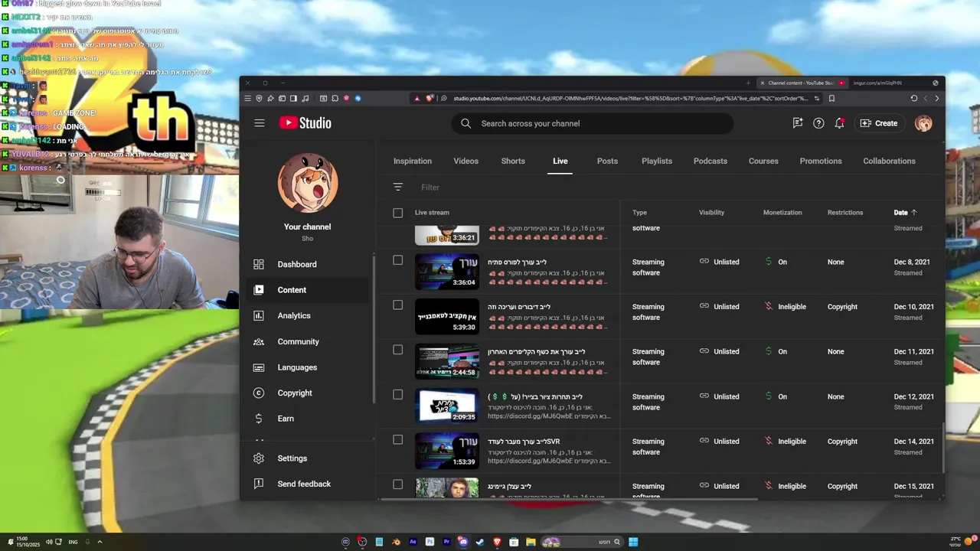This screenshot has width=980, height=551.
Task: Switch to the Collaborations tab
Action: 889,161
